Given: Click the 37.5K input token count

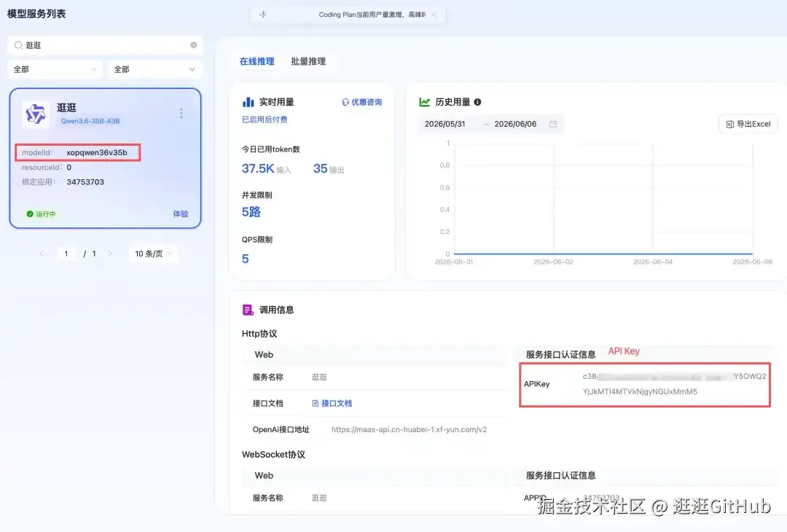Looking at the screenshot, I should (x=258, y=168).
